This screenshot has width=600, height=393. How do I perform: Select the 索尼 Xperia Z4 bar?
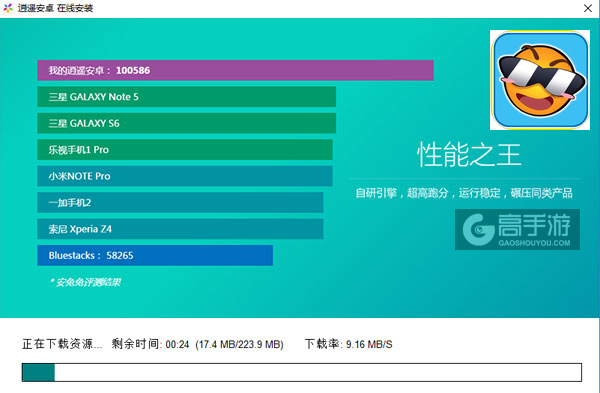180,229
